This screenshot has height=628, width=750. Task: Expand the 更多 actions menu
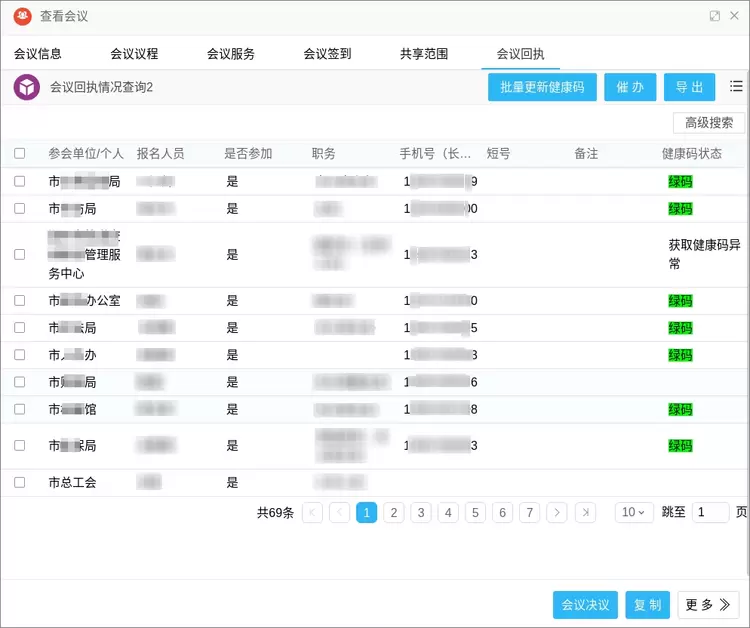(x=708, y=605)
